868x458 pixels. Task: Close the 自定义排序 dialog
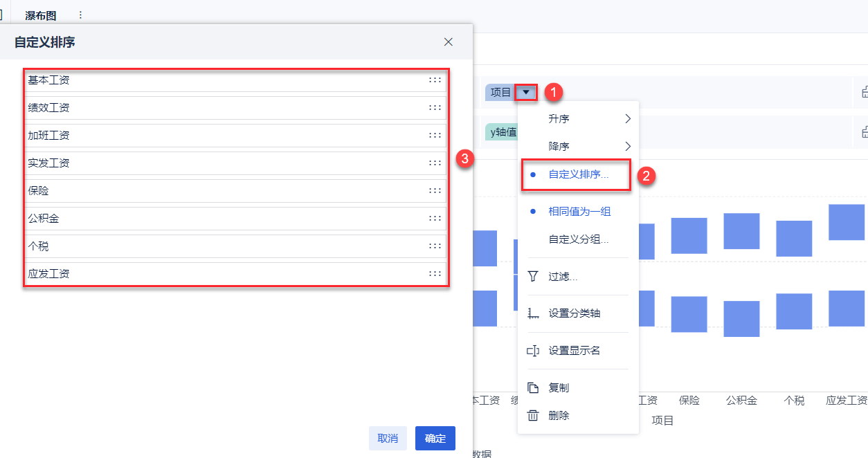click(x=449, y=42)
